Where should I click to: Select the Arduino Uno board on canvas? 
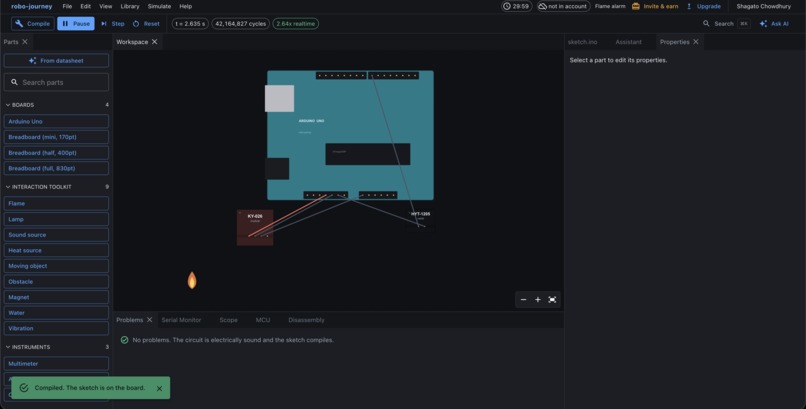click(350, 135)
